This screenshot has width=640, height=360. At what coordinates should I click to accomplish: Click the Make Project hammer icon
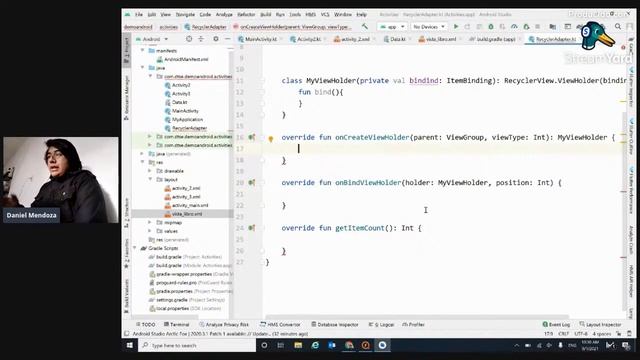(364, 27)
